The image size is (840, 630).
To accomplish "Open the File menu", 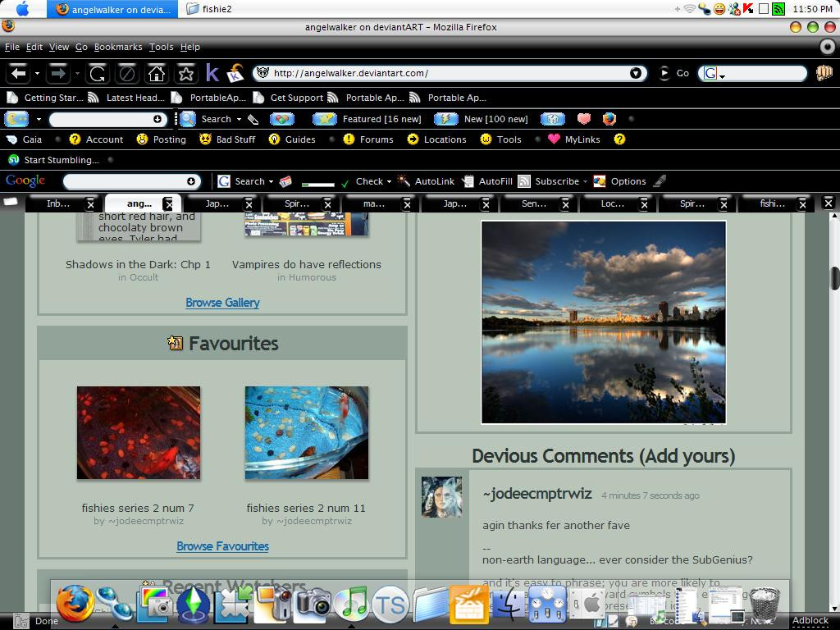I will 11,47.
